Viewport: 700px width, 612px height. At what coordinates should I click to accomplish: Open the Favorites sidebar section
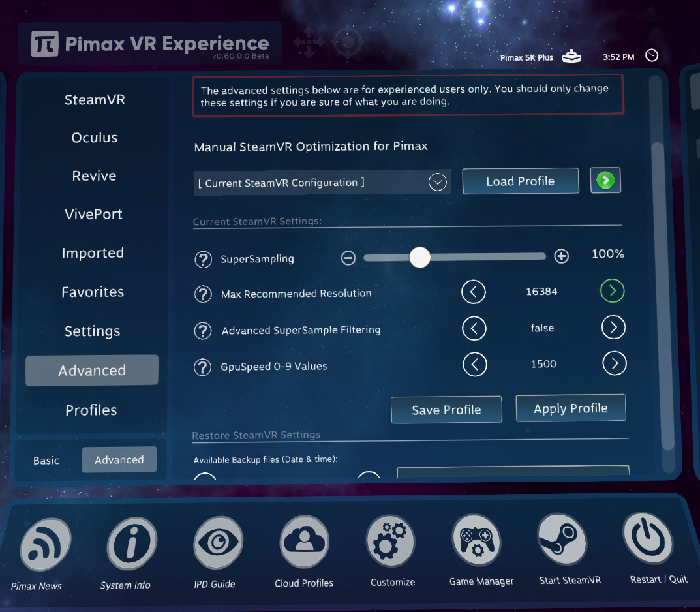click(93, 292)
